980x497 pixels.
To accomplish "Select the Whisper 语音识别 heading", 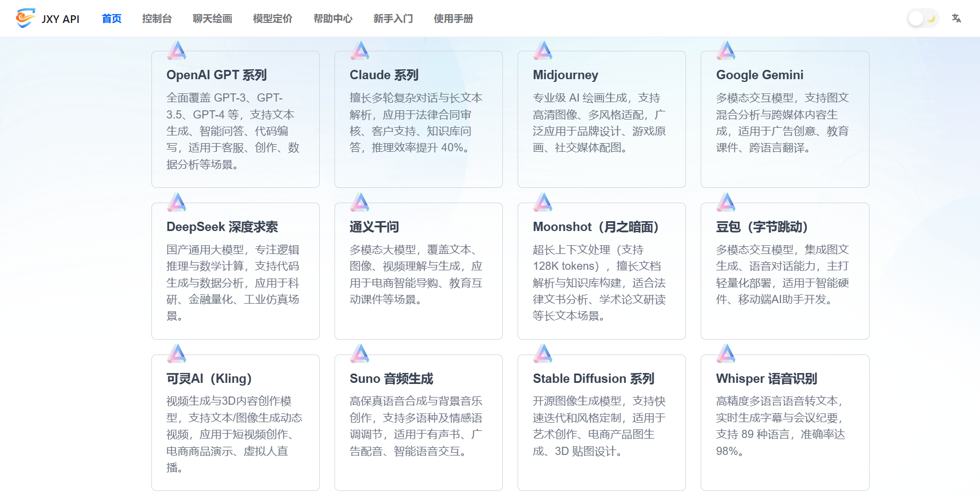I will point(767,378).
